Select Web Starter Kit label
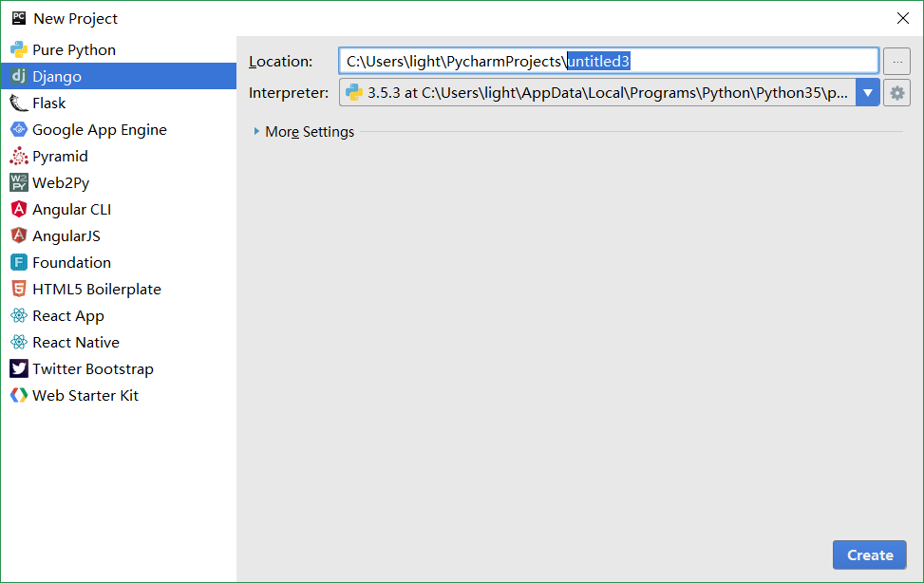 85,395
